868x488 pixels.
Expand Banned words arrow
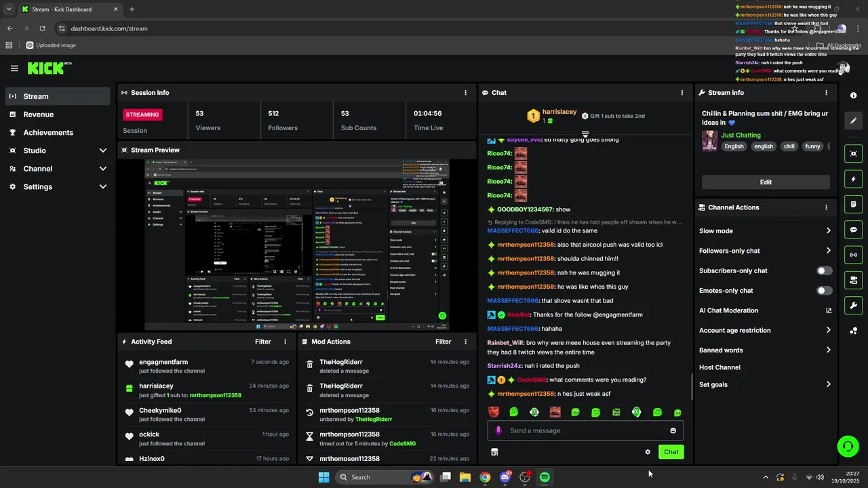(x=828, y=350)
